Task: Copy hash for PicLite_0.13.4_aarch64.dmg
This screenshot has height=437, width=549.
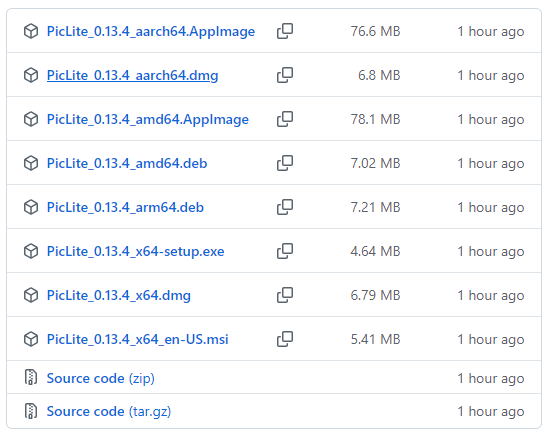Action: (285, 75)
